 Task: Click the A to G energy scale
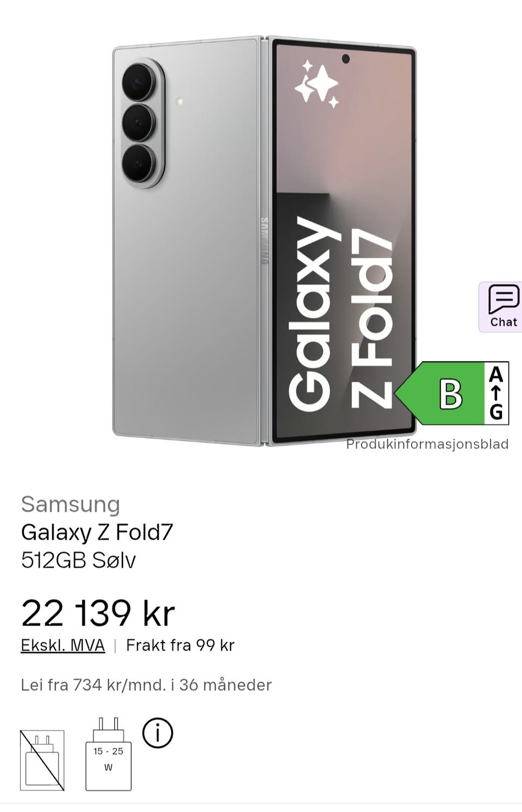pos(496,393)
